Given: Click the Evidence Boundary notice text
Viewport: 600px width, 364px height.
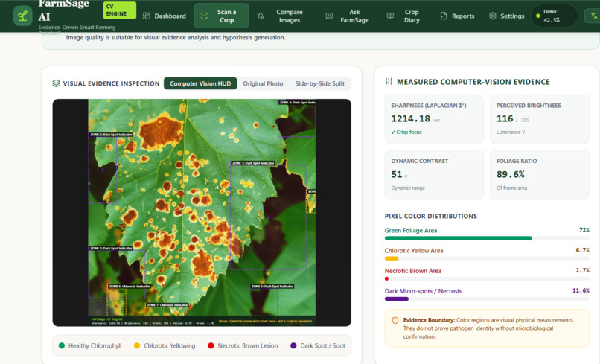Looking at the screenshot, I should [488, 328].
